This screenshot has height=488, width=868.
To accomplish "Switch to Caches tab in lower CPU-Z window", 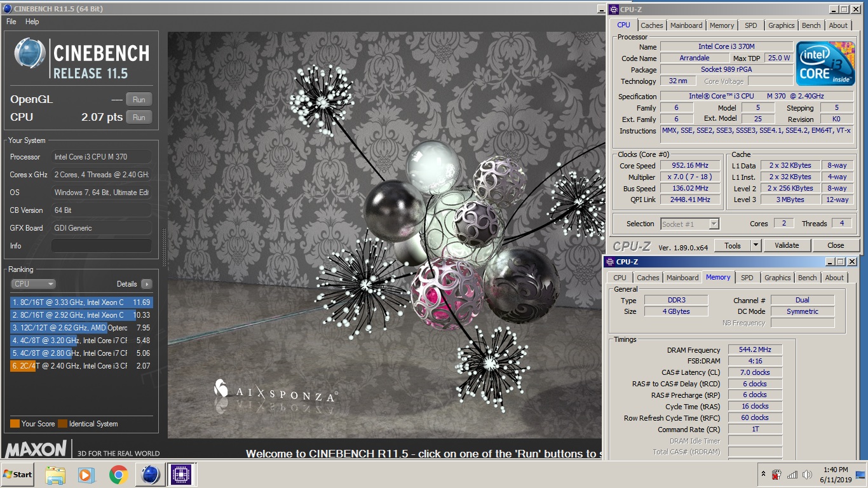I will 648,278.
